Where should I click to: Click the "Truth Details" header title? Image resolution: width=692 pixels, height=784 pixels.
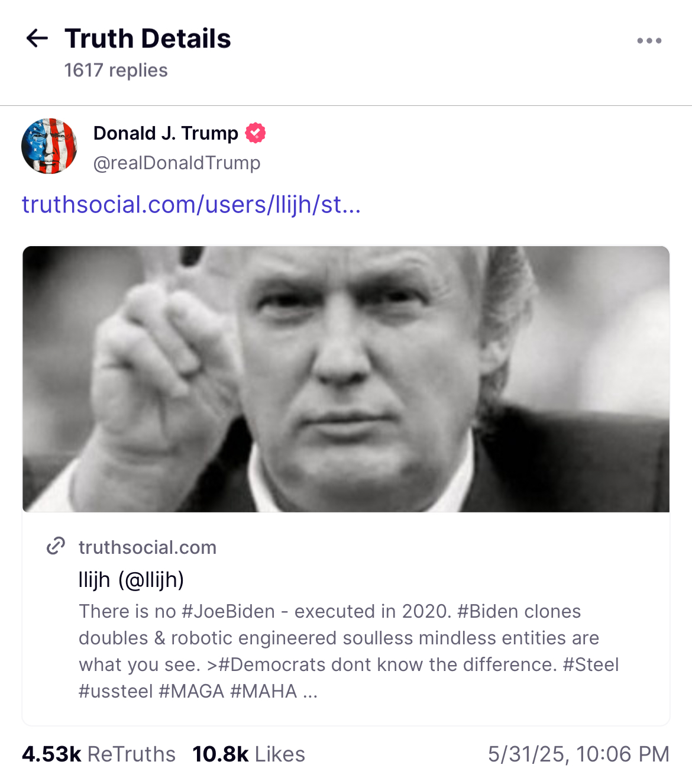point(148,38)
